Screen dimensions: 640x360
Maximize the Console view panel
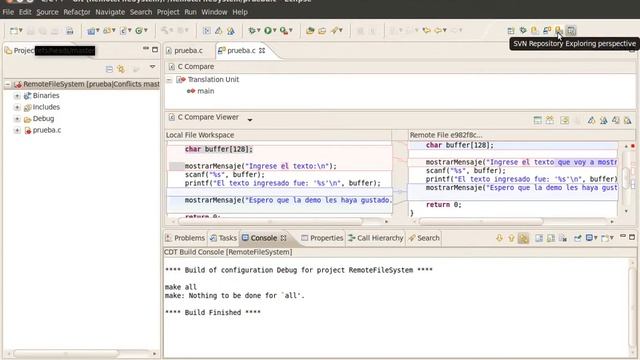pos(632,237)
